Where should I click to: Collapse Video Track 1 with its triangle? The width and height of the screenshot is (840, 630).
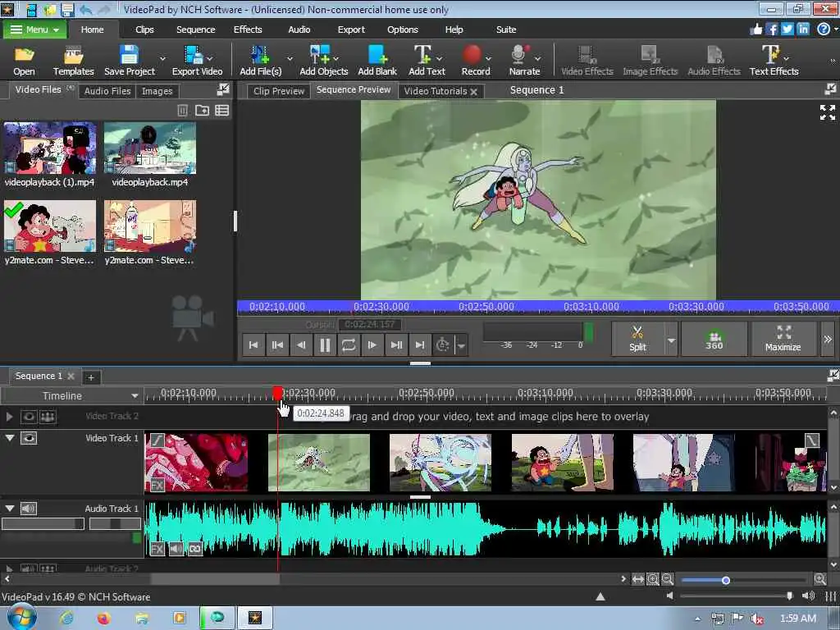coord(10,438)
